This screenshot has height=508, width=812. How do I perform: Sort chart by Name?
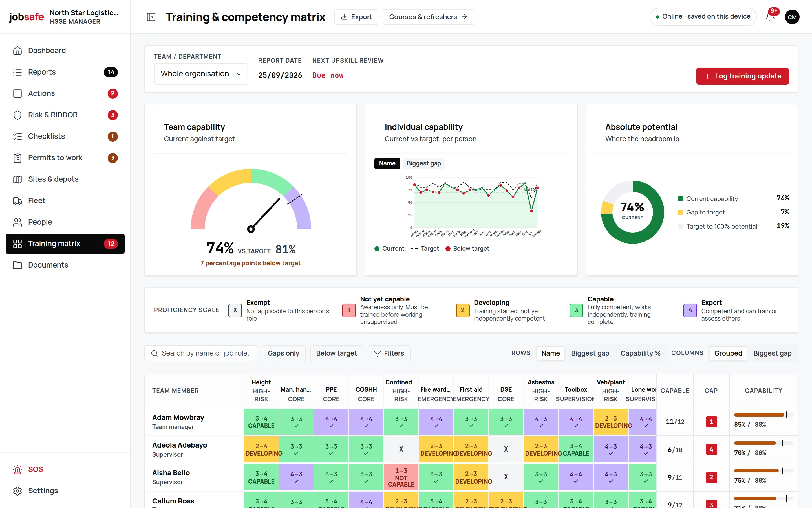[387, 163]
